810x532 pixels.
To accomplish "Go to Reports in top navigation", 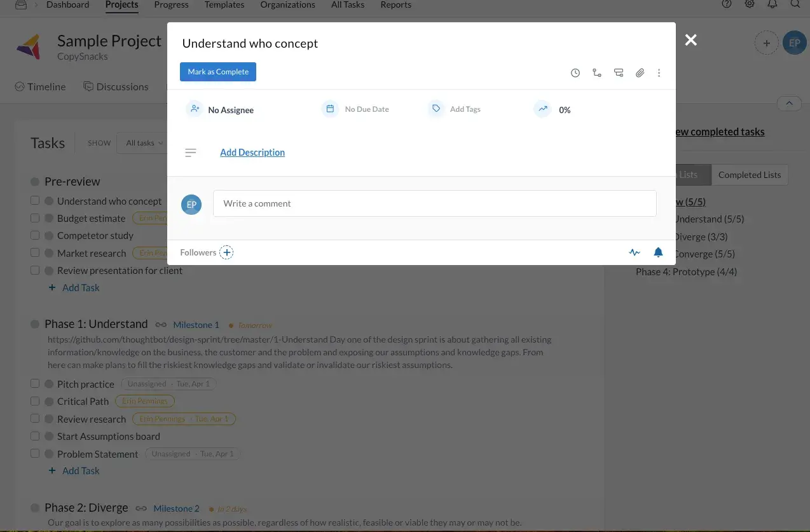I will click(395, 5).
